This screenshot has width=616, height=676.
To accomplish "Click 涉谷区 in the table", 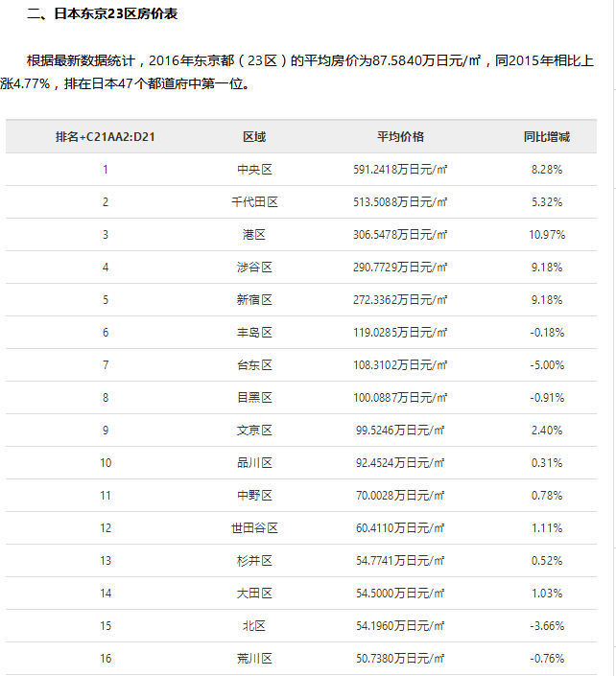I will (x=254, y=268).
